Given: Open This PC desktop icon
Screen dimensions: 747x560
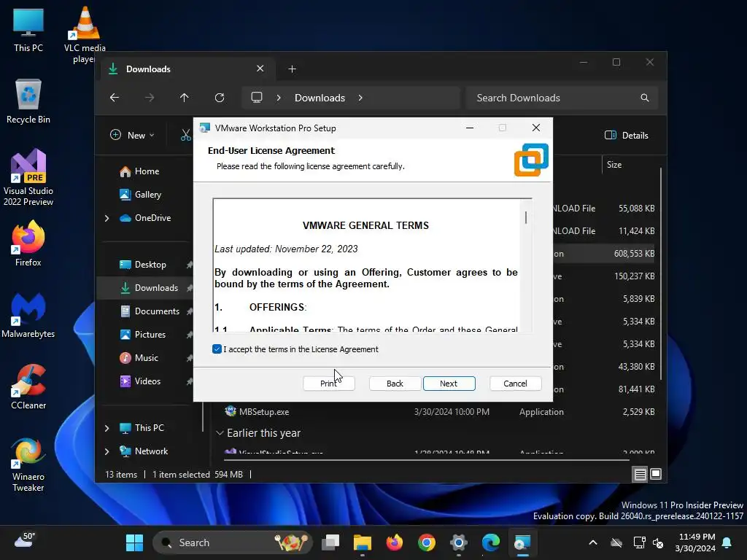Looking at the screenshot, I should coord(28,31).
